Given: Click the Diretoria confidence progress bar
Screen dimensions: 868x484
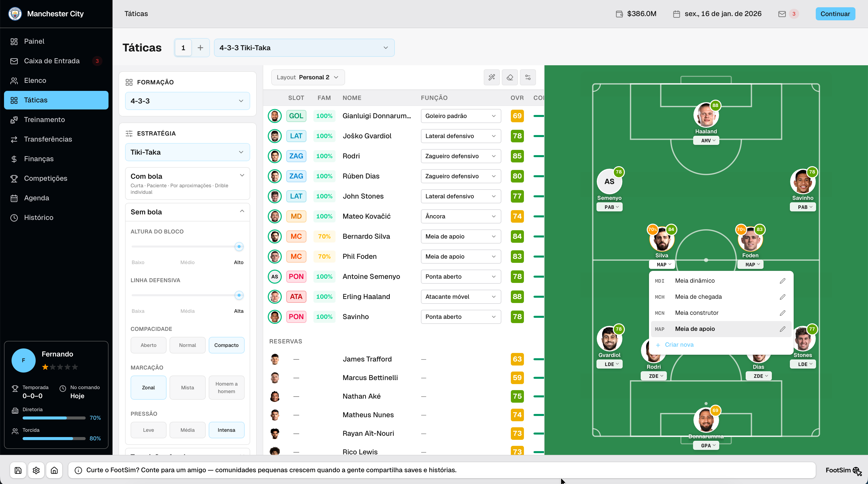Looking at the screenshot, I should (54, 418).
